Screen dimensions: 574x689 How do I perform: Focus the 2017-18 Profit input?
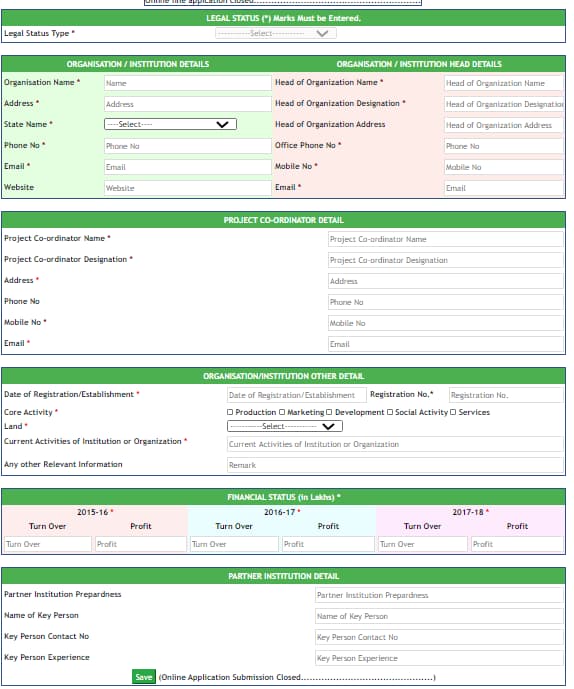coord(517,544)
